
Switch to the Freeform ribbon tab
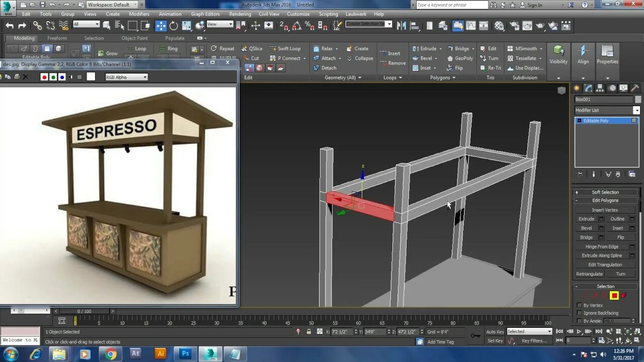click(57, 38)
